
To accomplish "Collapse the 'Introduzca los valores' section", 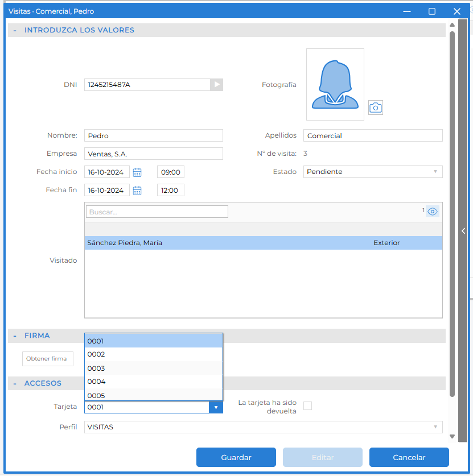I will (x=15, y=30).
